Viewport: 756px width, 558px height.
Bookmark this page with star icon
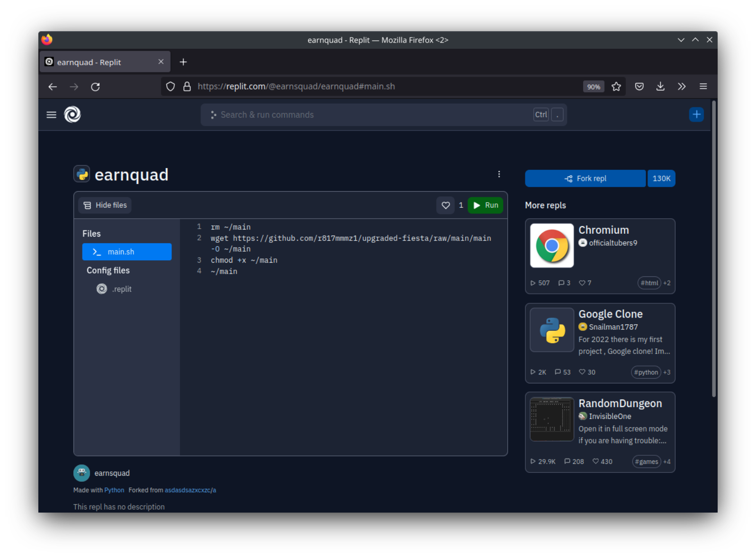tap(616, 87)
